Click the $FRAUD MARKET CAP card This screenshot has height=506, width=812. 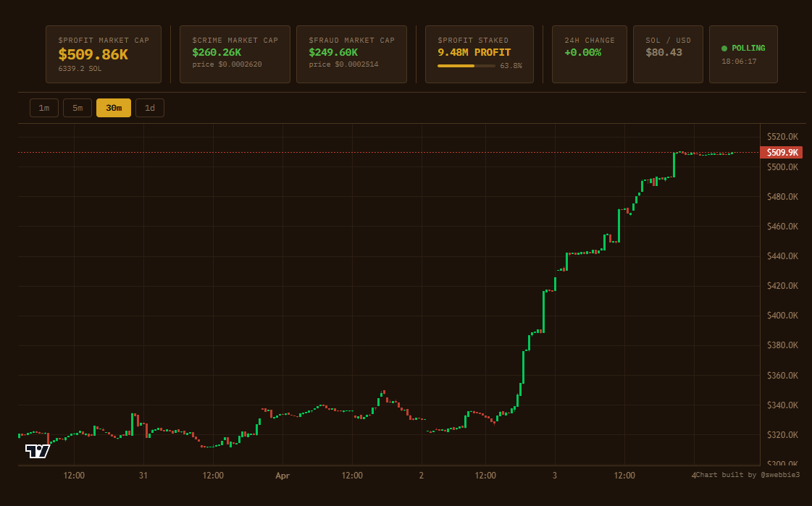[x=351, y=54]
